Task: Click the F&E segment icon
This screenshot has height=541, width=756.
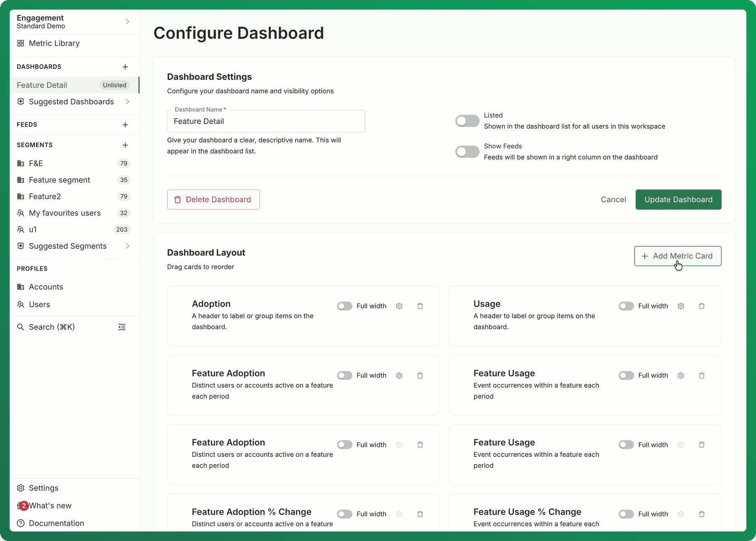Action: pyautogui.click(x=21, y=164)
